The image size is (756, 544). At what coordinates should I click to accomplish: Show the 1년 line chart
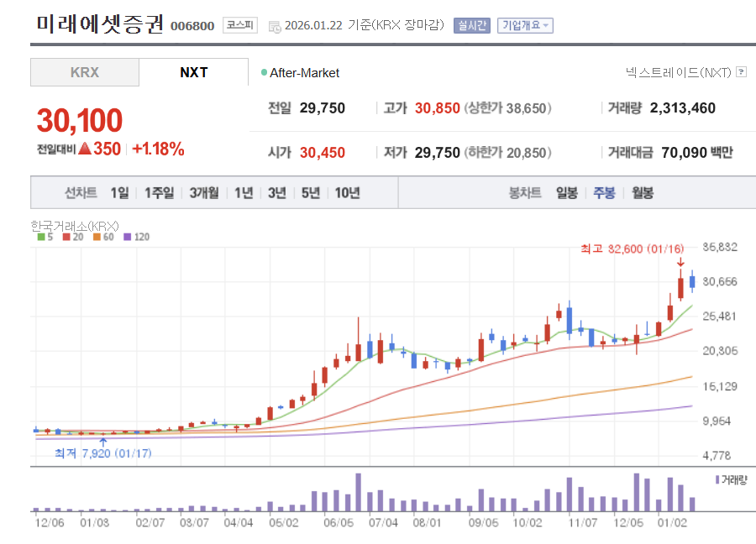(244, 193)
